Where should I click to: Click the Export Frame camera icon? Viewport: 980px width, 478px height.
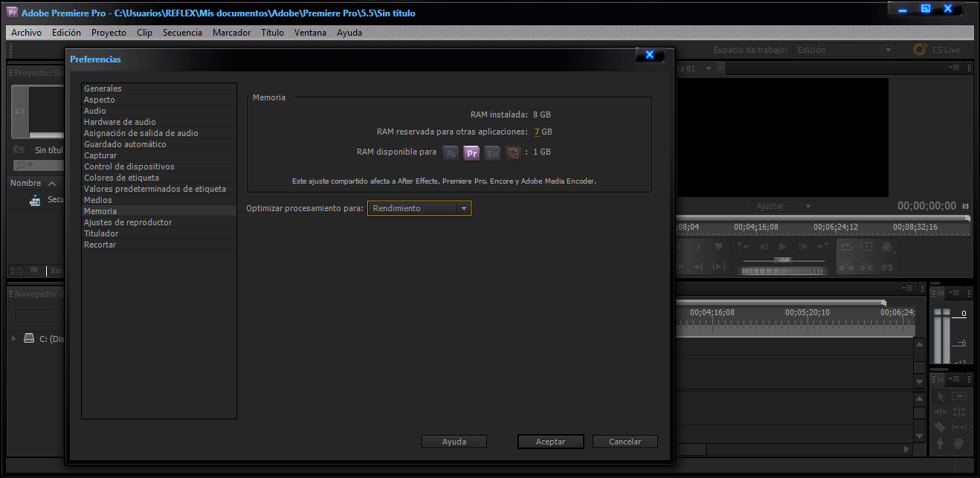[886, 268]
